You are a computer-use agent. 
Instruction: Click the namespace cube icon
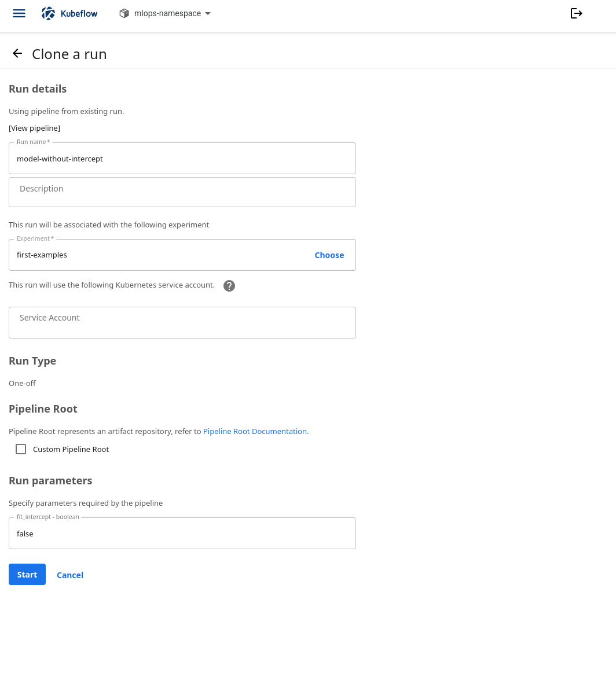tap(124, 13)
